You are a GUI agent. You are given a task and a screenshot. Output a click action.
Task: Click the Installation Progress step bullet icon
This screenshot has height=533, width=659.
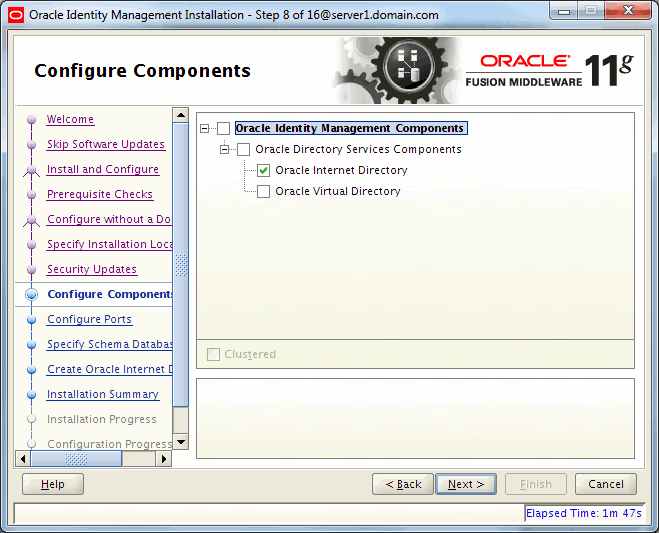pos(32,419)
